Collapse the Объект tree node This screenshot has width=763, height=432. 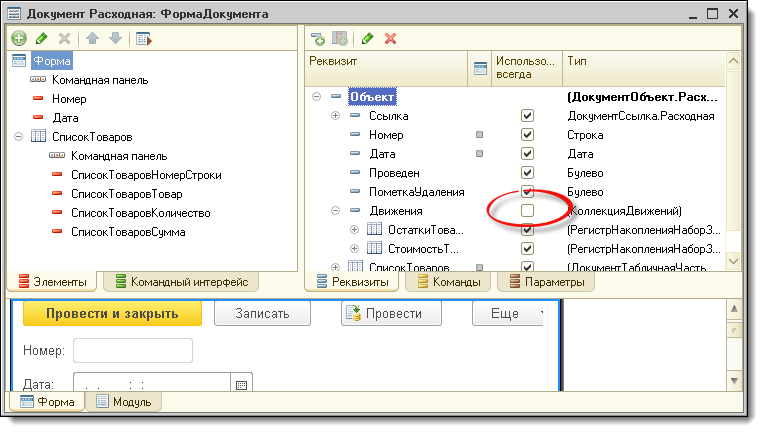[317, 97]
